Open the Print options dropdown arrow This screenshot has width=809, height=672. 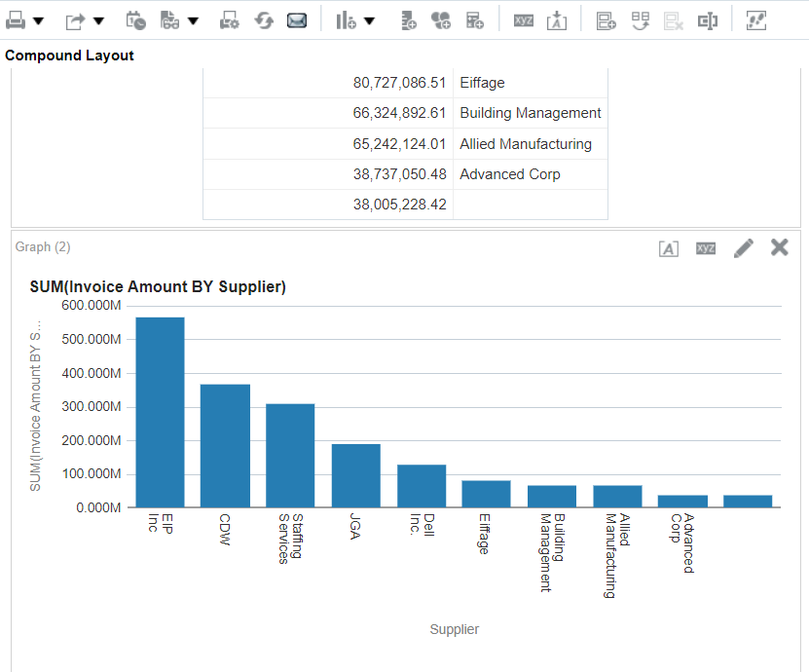click(38, 21)
